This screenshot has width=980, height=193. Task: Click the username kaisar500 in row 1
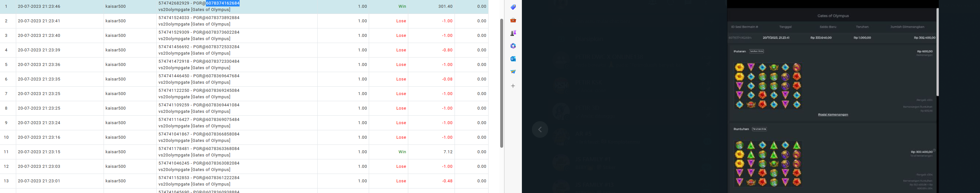point(116,6)
